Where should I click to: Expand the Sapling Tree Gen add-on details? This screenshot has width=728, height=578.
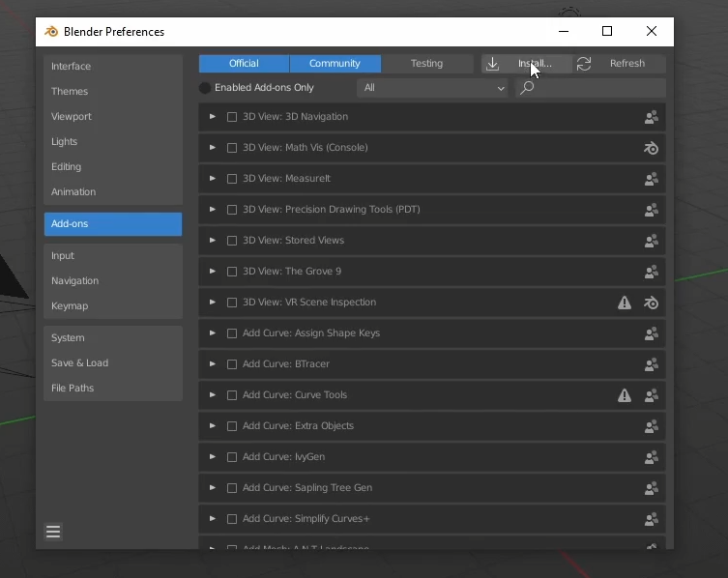(212, 487)
